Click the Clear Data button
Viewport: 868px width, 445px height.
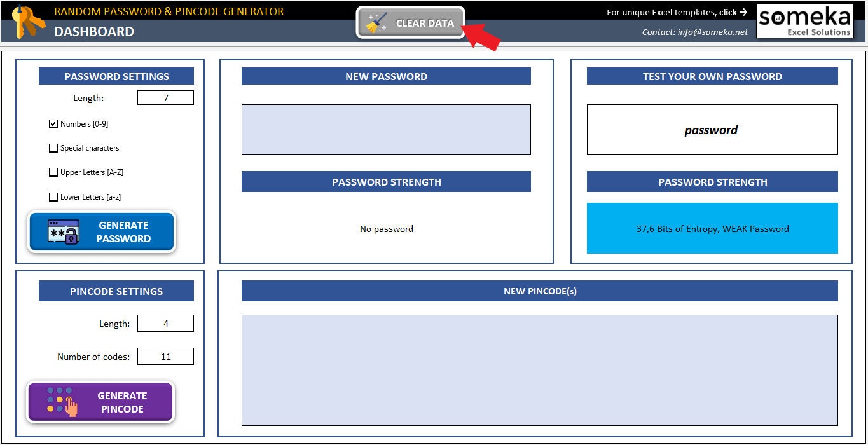(410, 21)
